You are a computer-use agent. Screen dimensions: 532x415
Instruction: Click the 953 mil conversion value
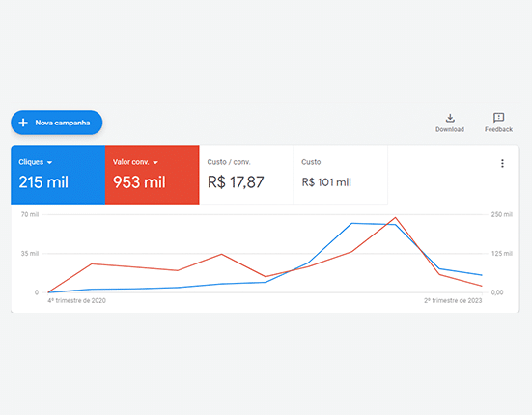click(139, 182)
